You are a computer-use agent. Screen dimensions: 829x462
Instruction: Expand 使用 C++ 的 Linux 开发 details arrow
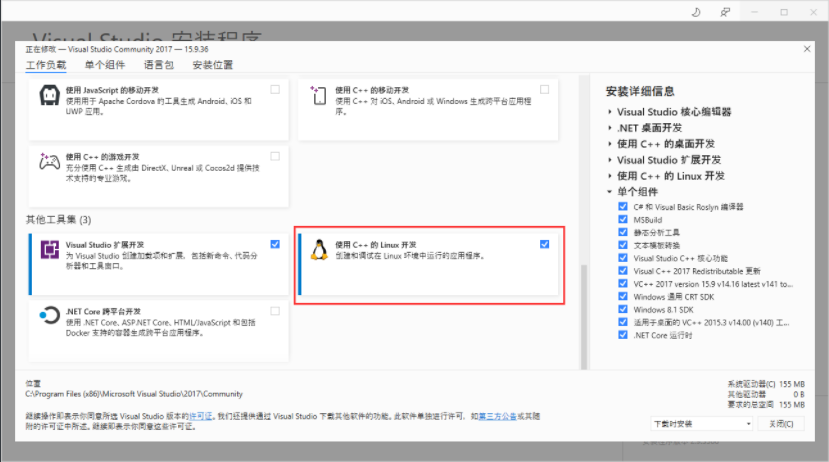(610, 176)
